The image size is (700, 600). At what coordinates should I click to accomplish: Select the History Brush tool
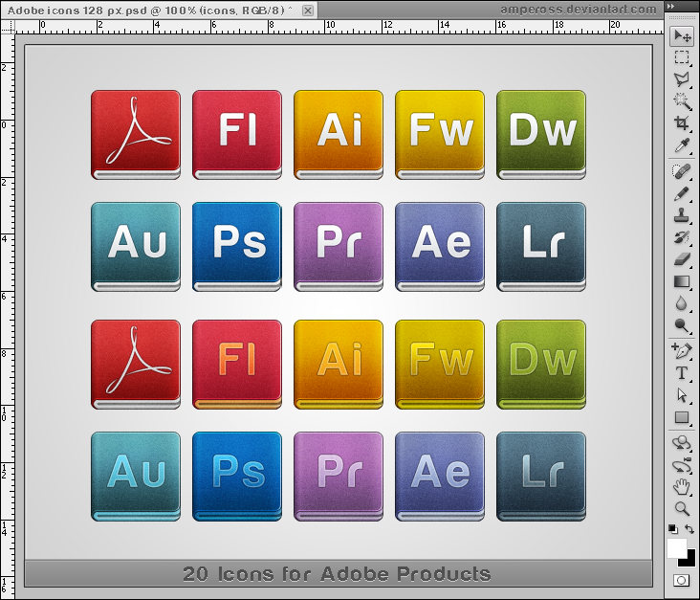[682, 237]
